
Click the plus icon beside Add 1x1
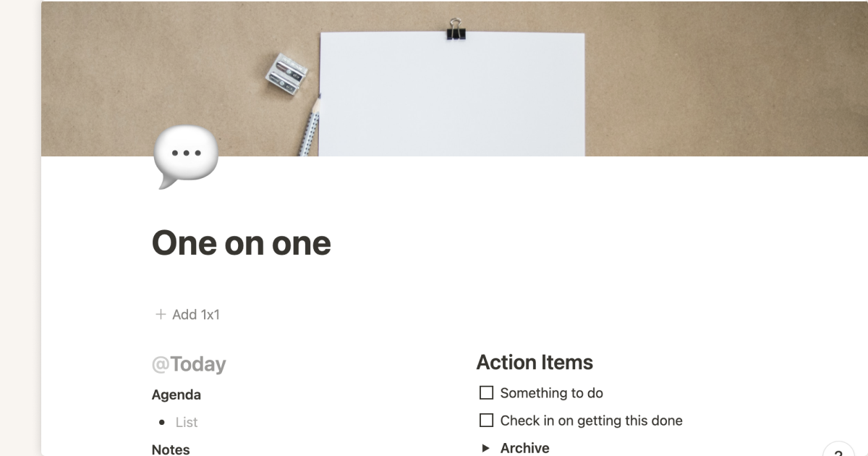tap(161, 314)
